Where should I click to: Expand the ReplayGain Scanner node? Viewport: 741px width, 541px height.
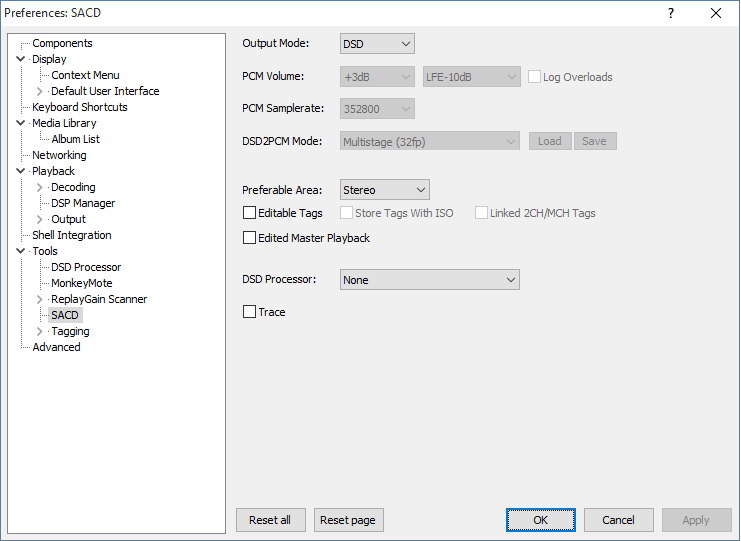(40, 299)
